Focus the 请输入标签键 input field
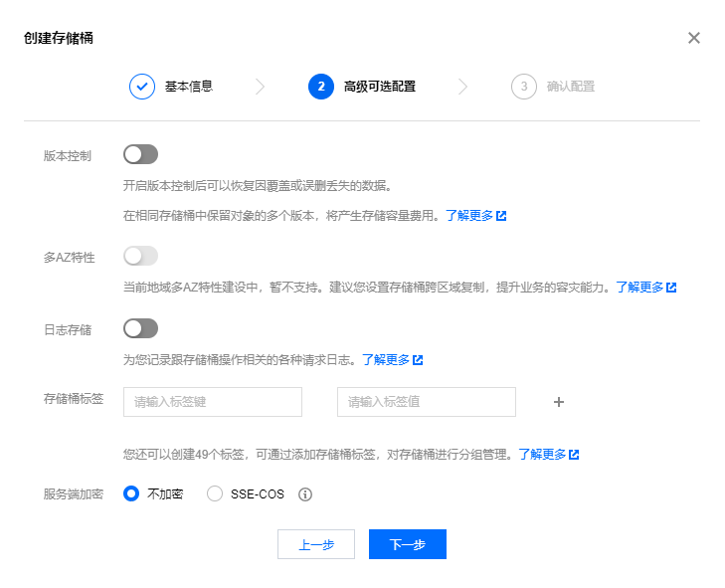 213,402
